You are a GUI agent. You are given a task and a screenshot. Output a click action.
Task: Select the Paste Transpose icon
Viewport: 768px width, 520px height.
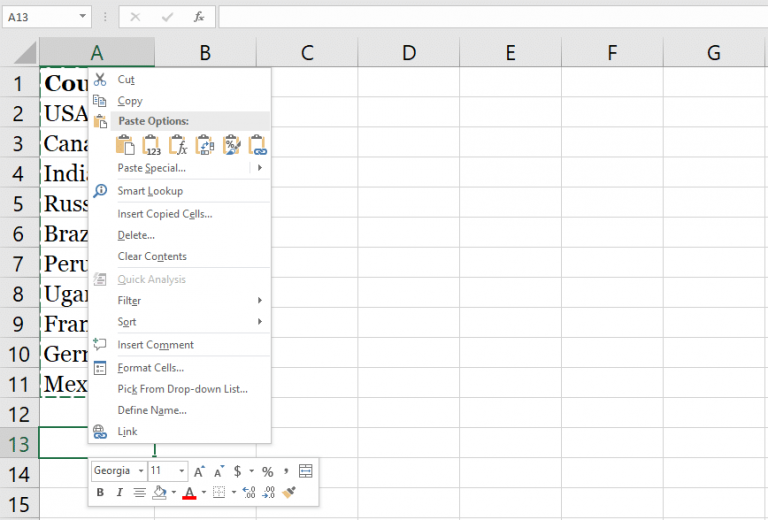click(205, 145)
